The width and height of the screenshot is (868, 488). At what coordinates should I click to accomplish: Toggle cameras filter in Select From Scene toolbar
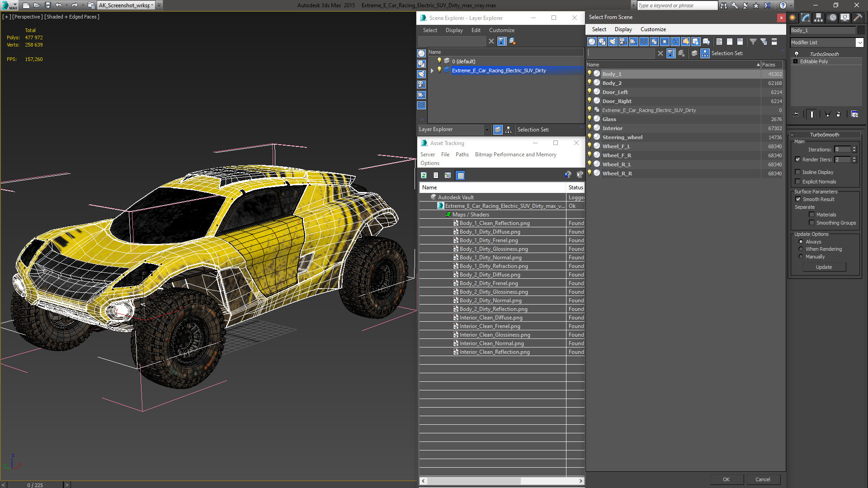(623, 42)
